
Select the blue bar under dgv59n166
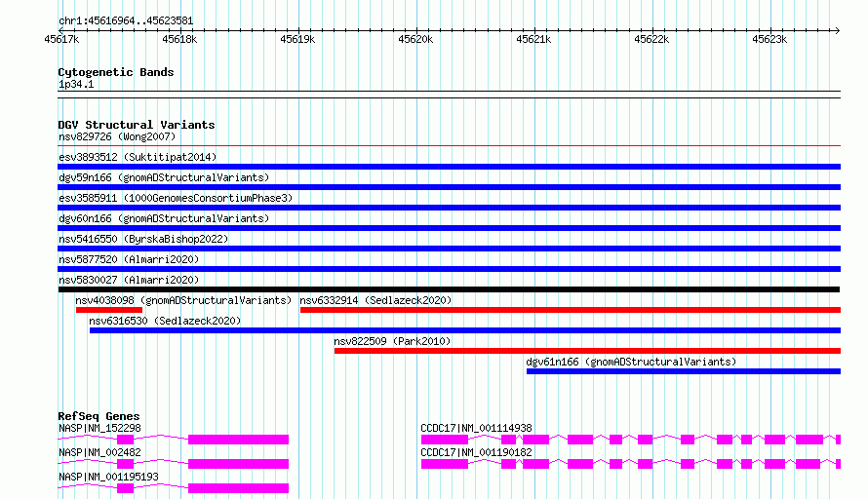pyautogui.click(x=449, y=187)
